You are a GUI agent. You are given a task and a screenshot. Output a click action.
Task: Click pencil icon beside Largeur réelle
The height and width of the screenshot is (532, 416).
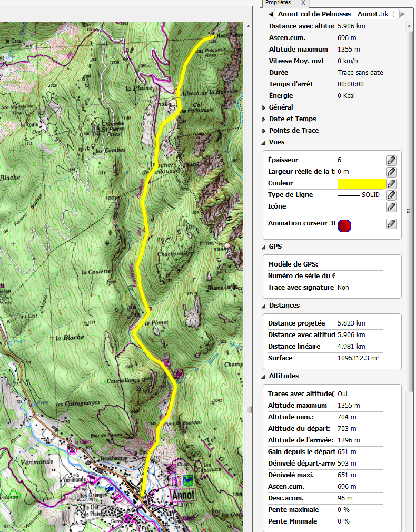click(x=391, y=172)
